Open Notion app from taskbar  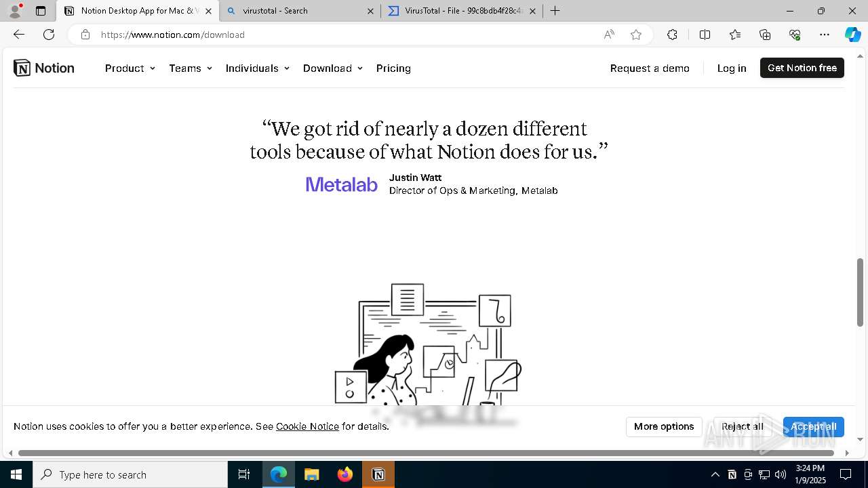(378, 474)
